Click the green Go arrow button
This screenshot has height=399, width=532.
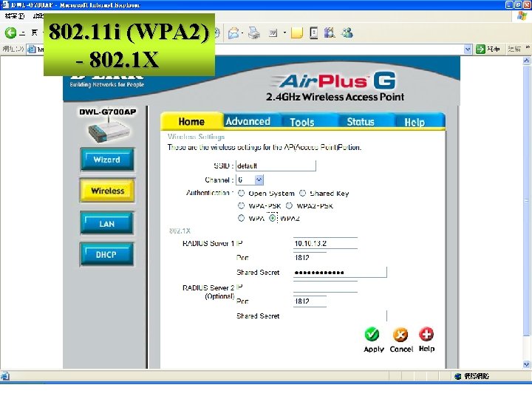tap(480, 50)
